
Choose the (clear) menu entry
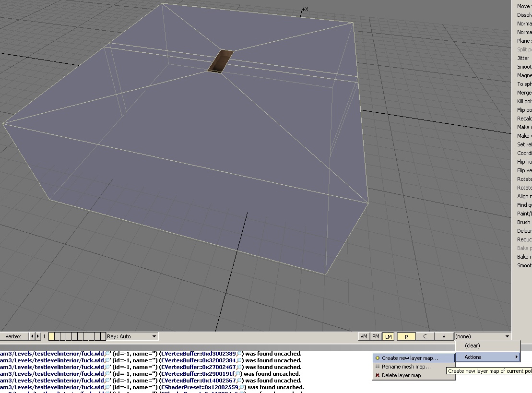487,345
